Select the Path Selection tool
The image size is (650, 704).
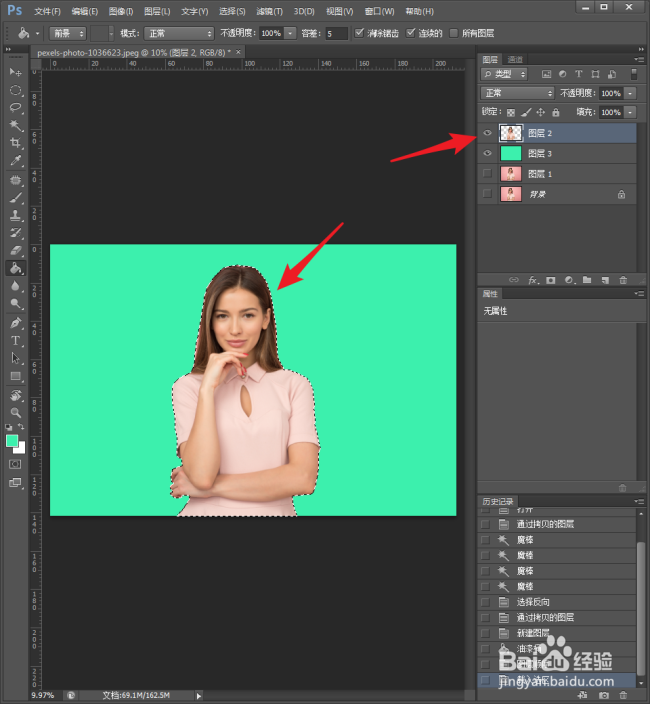[x=16, y=358]
